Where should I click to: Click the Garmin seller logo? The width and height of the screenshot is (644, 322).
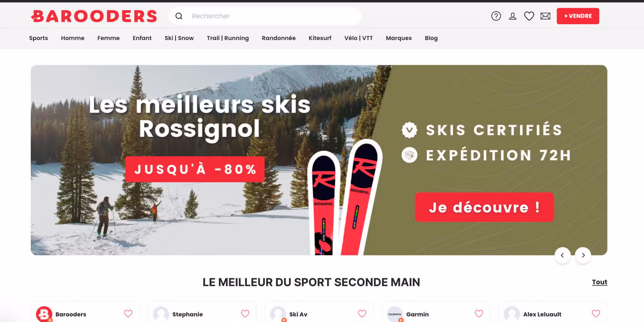coord(395,314)
